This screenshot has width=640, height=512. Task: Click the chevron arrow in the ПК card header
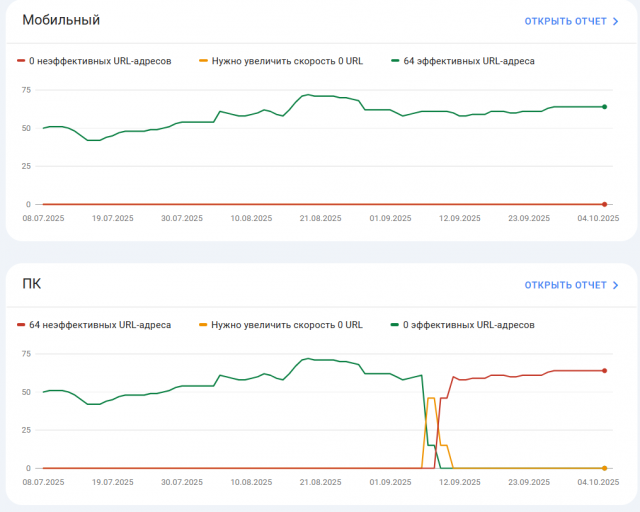616,285
